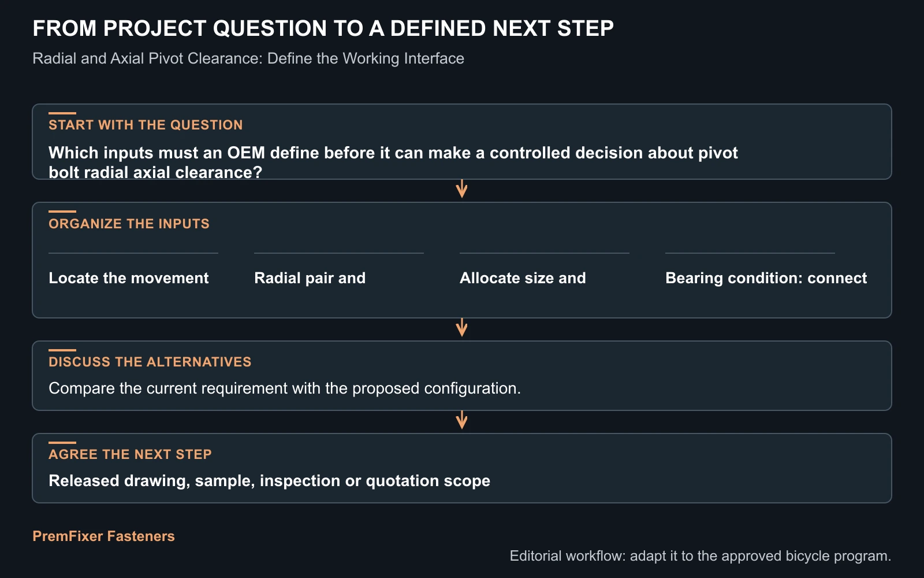Click the orange accent bar above Start With the Question
This screenshot has height=578, width=924.
click(x=62, y=113)
